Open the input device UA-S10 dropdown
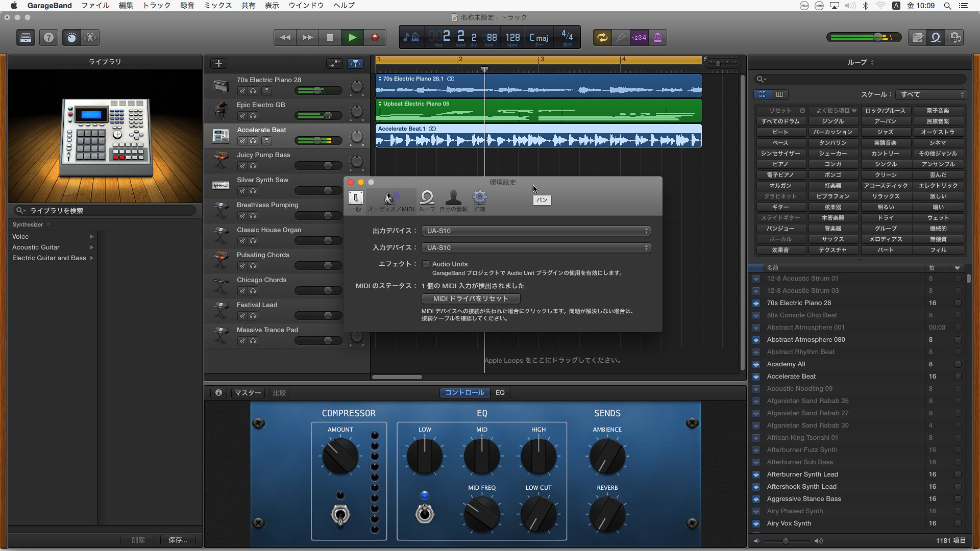Screen dimensions: 980x551 [x=536, y=247]
